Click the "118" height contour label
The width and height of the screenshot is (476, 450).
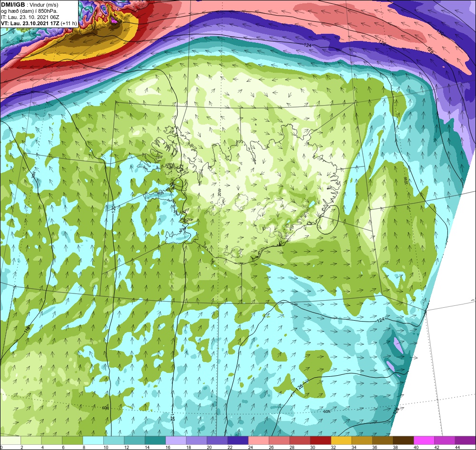click(27, 329)
